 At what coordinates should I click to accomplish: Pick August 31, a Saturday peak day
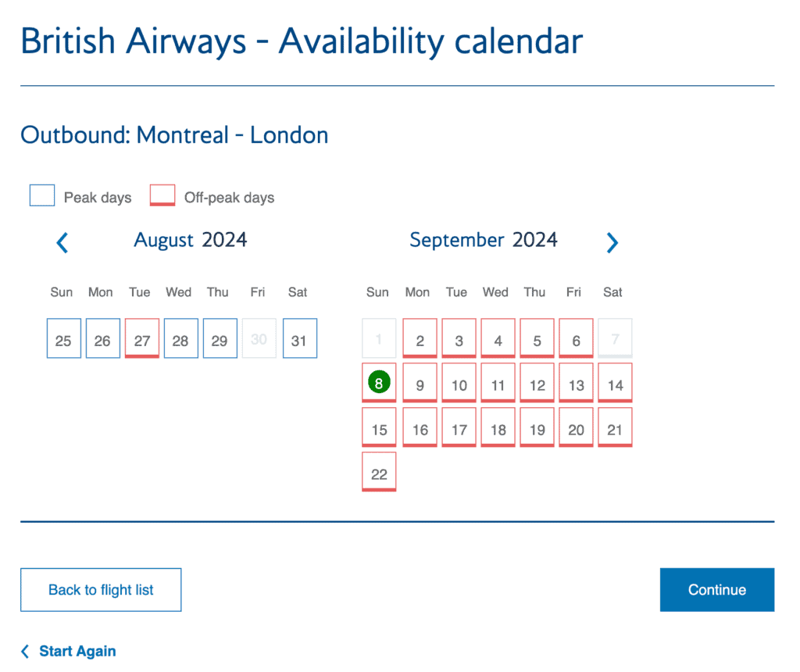299,338
